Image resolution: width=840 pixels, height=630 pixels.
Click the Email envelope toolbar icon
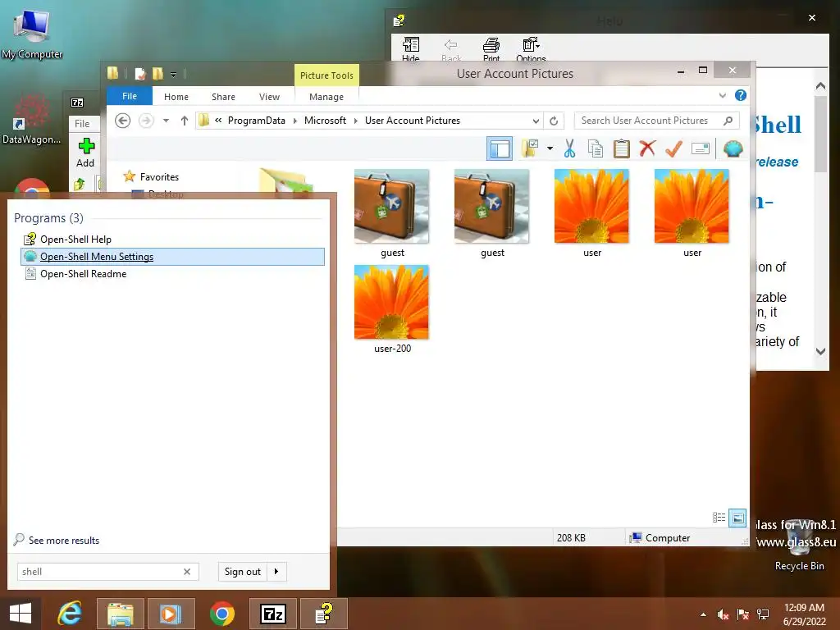[x=701, y=148]
